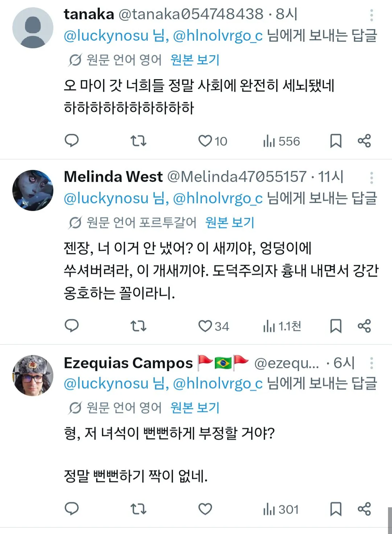Reply to tanaka's tweet
The width and height of the screenshot is (392, 534).
point(72,140)
